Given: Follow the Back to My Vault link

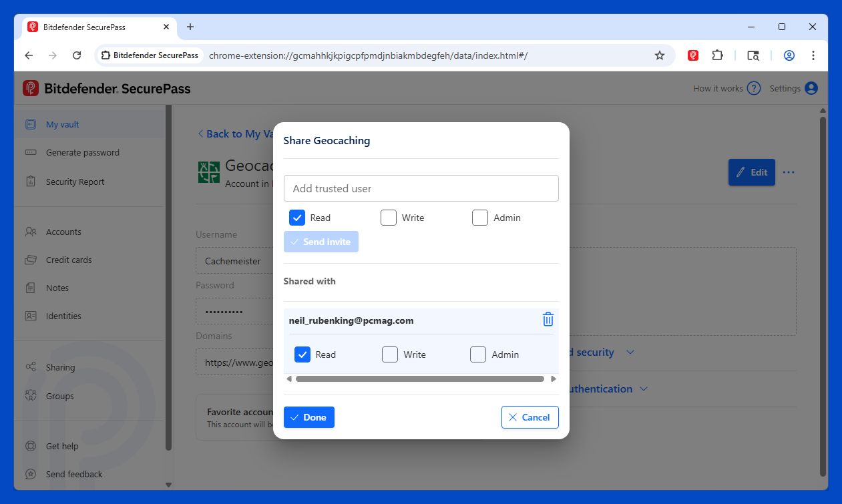Looking at the screenshot, I should point(236,134).
